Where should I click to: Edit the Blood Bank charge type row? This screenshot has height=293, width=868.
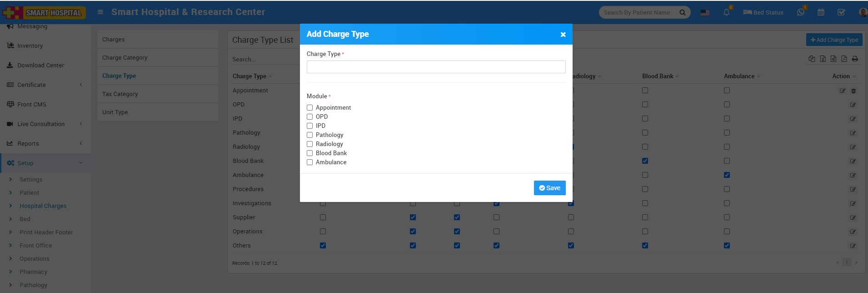coord(853,162)
